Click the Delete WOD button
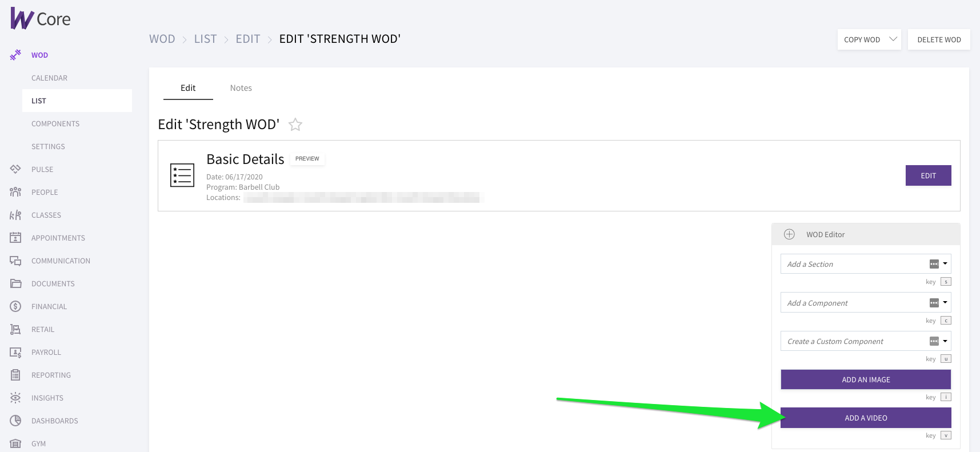 (x=939, y=39)
